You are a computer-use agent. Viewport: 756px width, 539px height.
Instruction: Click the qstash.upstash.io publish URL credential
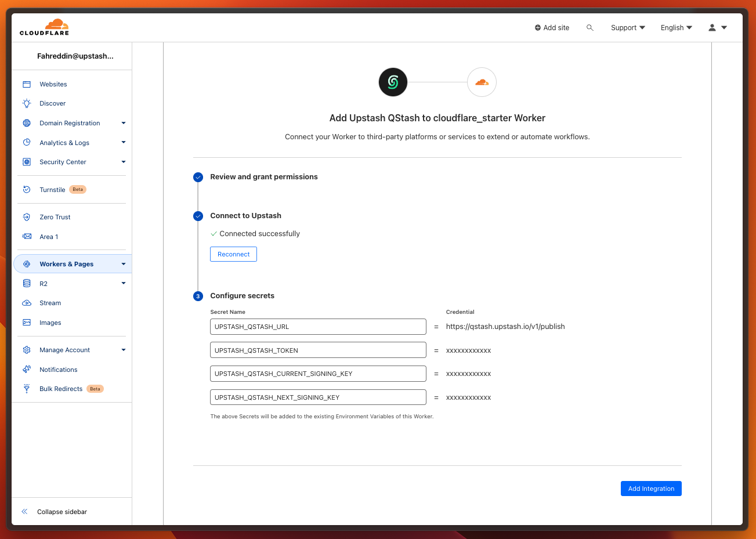(x=505, y=327)
